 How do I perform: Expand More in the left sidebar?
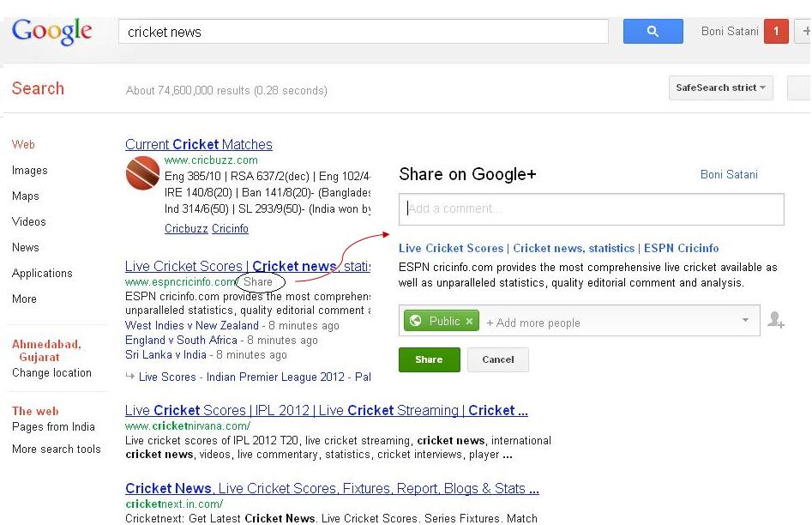pos(24,299)
